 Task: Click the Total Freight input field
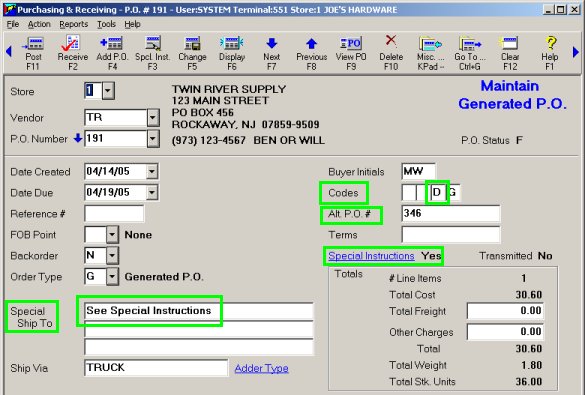pyautogui.click(x=505, y=311)
